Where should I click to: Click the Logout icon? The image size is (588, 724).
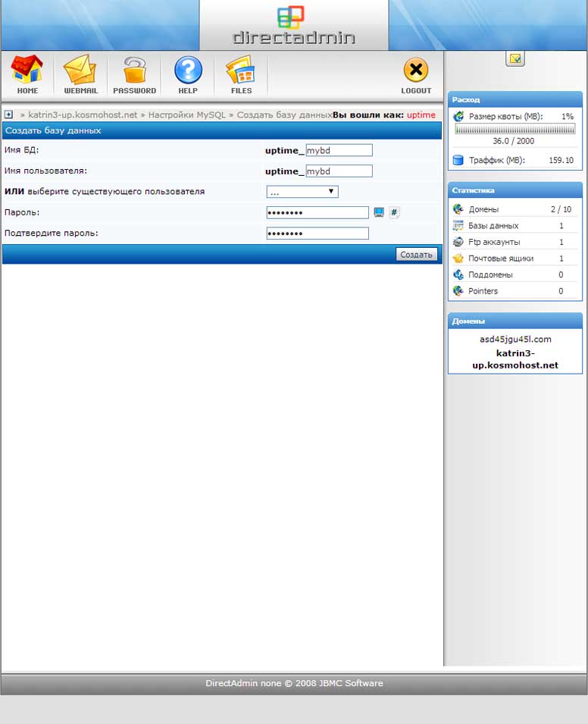(x=416, y=71)
